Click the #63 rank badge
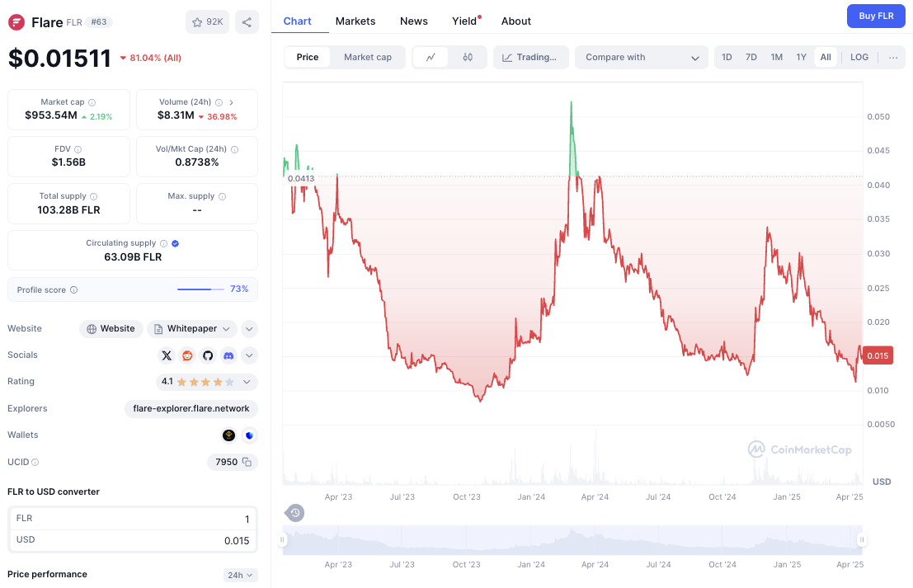Screen dimensions: 913x588 99,22
